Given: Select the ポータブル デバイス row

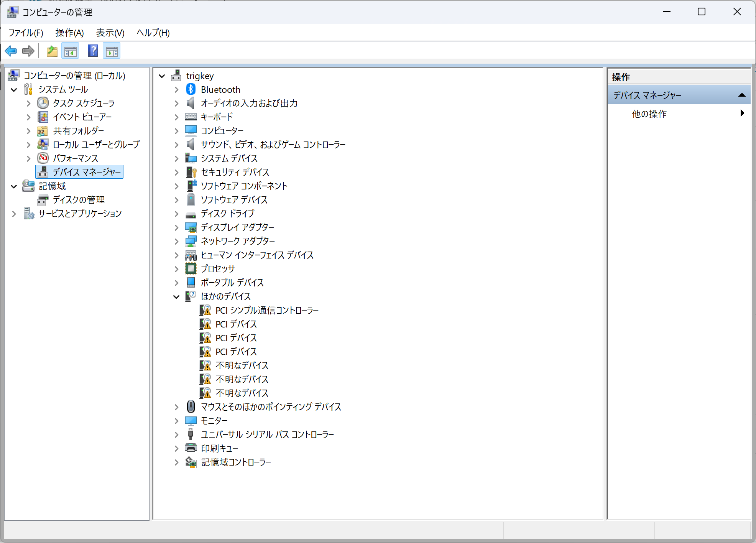Looking at the screenshot, I should pyautogui.click(x=232, y=283).
